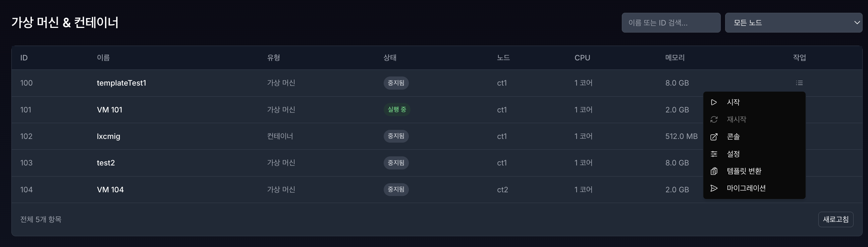Screen dimensions: 868x247
Task: Click the green running indicator of VM 101
Action: pos(396,109)
